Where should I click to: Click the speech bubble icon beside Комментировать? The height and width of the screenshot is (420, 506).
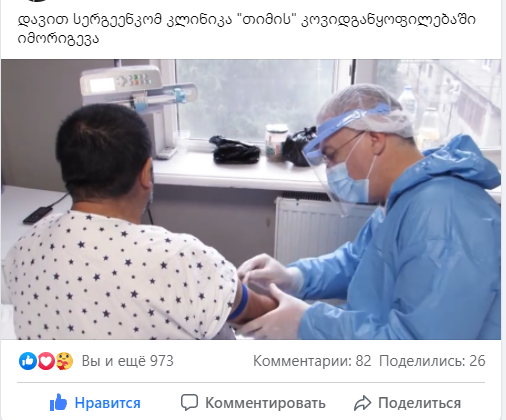[189, 403]
